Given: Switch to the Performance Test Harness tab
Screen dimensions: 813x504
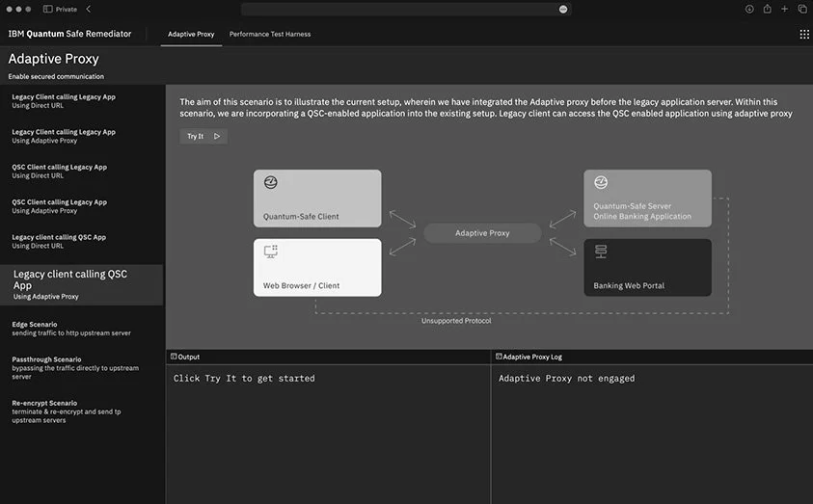Looking at the screenshot, I should click(x=270, y=34).
